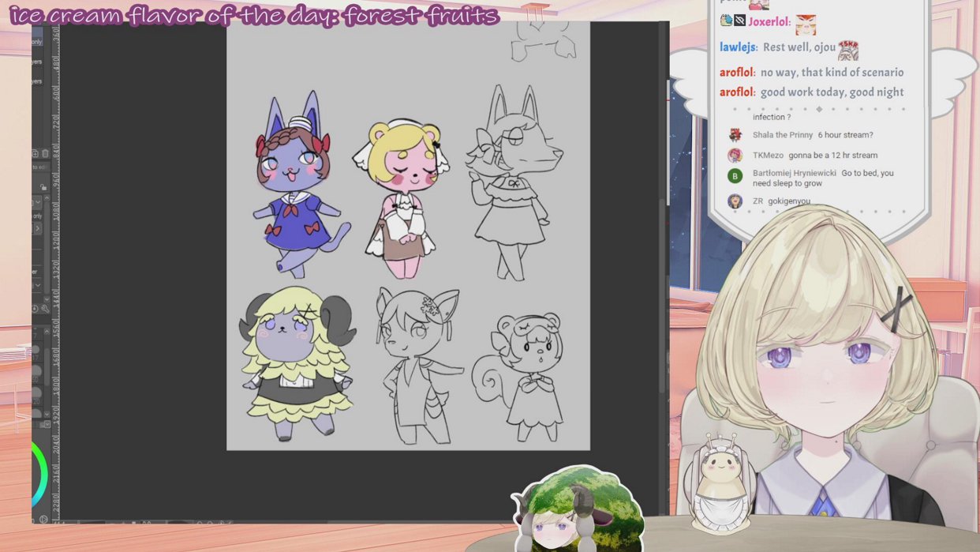Screen dimensions: 980x552
Task: Click the trash delete layer icon
Action: click(x=45, y=153)
